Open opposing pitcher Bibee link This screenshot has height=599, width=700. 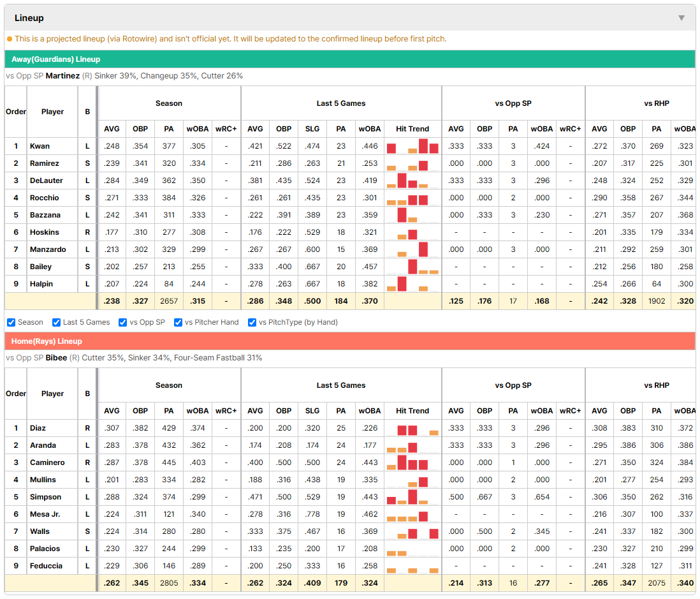(x=56, y=358)
